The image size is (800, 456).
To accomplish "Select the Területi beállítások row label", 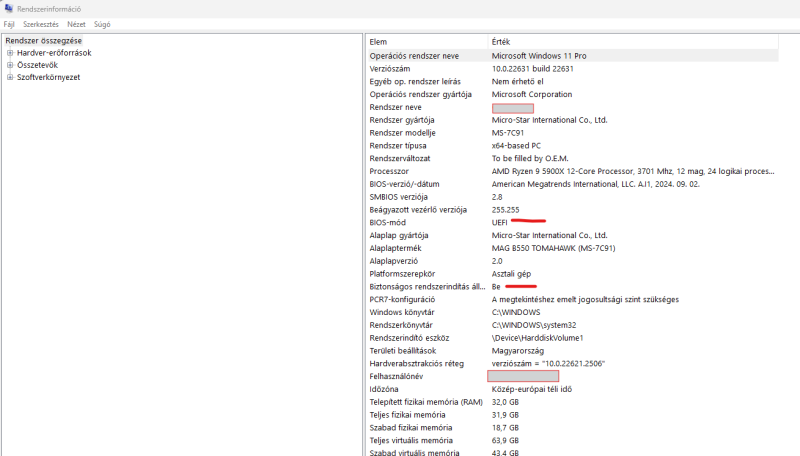I will pos(403,350).
